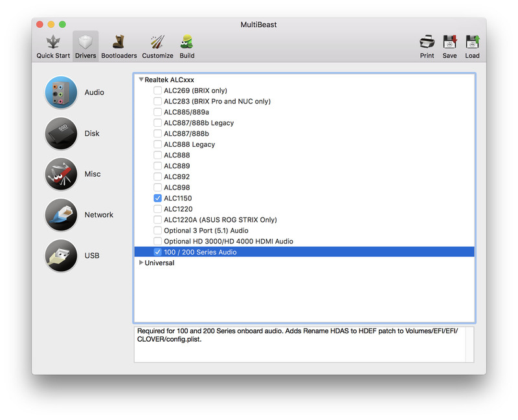Image resolution: width=518 pixels, height=420 pixels.
Task: Select the Audio speaker icon in sidebar
Action: coord(61,93)
